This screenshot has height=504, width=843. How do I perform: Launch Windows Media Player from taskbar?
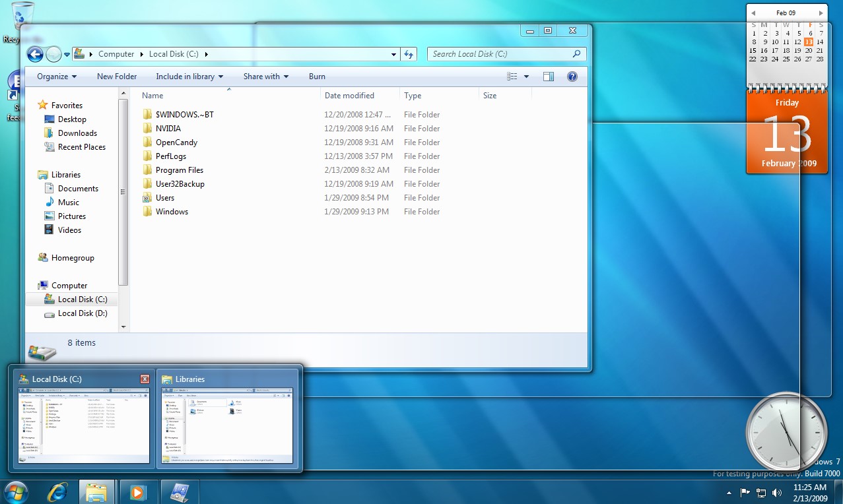coord(138,492)
